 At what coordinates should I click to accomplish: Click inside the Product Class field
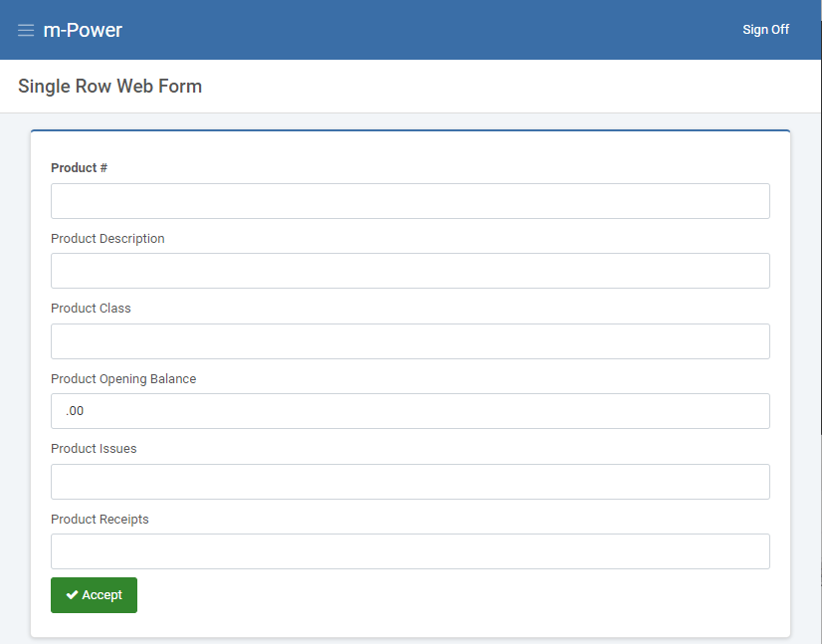(410, 341)
